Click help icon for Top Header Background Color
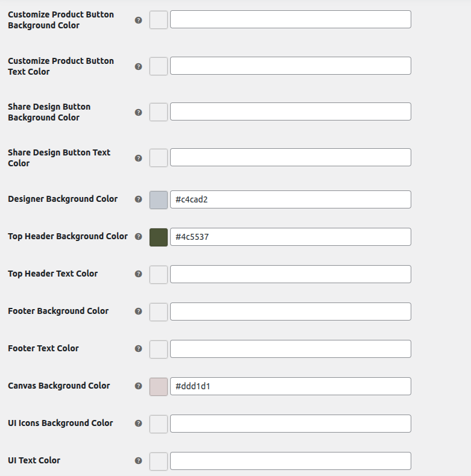 pos(138,236)
